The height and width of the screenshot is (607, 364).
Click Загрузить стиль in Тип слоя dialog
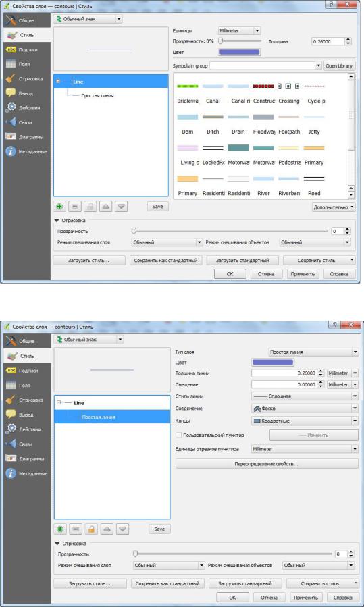pyautogui.click(x=90, y=583)
